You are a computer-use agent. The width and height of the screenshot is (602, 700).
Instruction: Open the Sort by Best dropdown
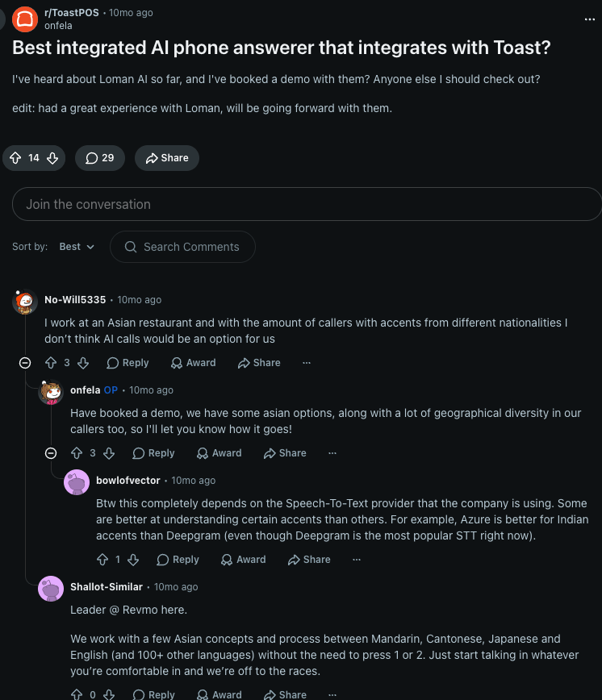point(77,247)
